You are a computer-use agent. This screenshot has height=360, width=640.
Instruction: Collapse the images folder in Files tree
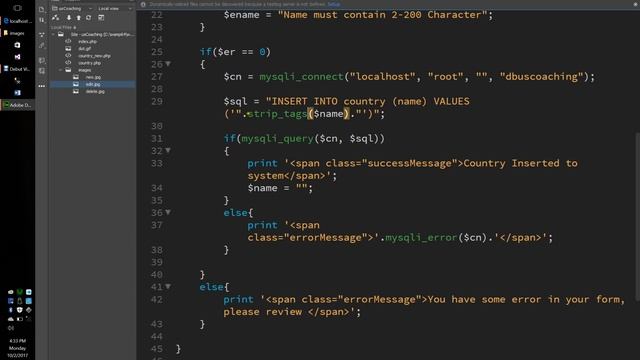click(x=61, y=70)
